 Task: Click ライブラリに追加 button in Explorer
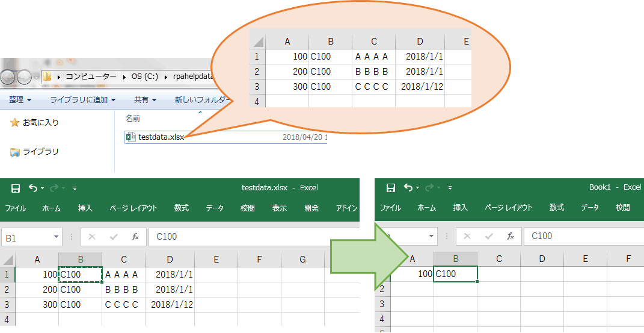point(82,100)
